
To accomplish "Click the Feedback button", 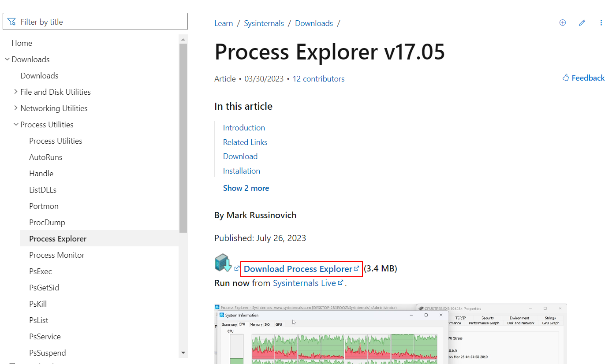I will pos(583,78).
